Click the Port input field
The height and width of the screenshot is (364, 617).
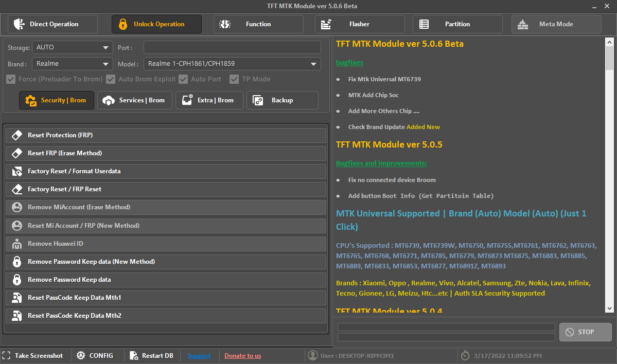232,47
